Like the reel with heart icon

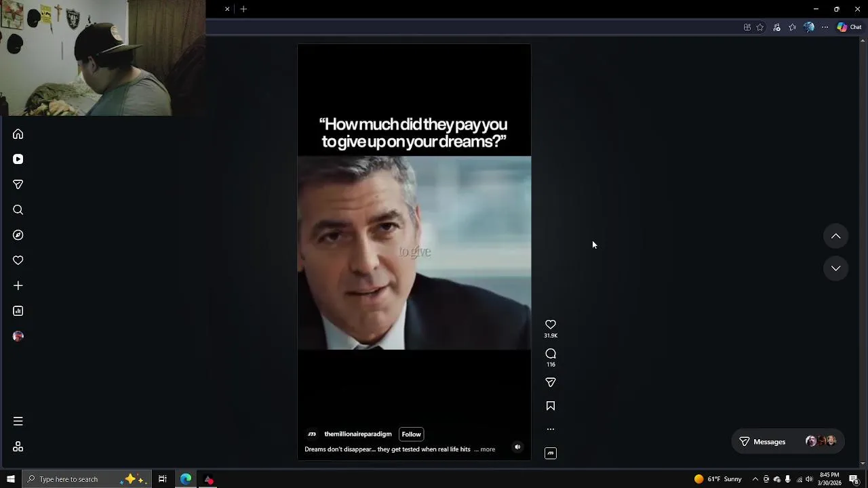pos(551,325)
